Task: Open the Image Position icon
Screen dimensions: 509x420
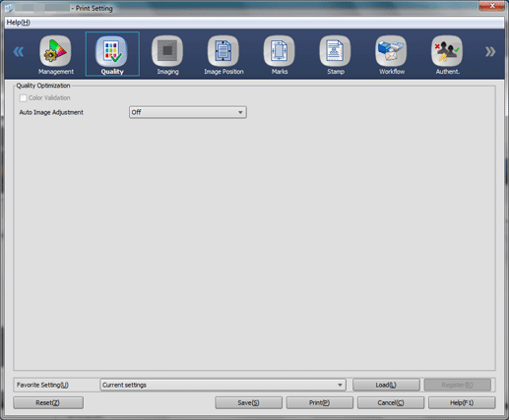Action: [223, 51]
